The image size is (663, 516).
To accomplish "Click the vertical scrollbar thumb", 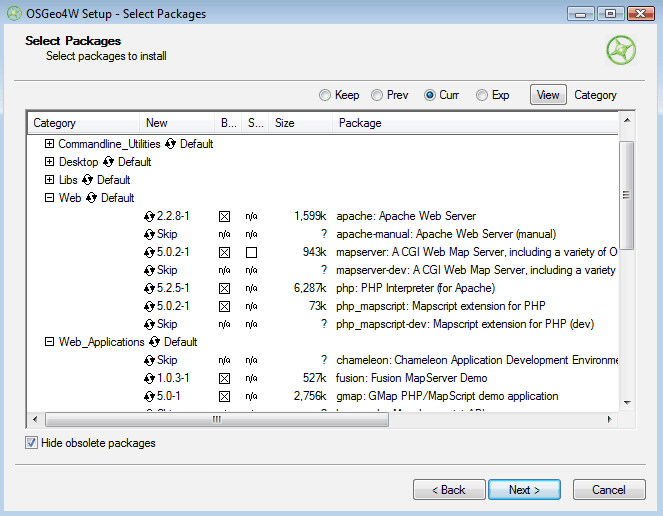I will [627, 195].
